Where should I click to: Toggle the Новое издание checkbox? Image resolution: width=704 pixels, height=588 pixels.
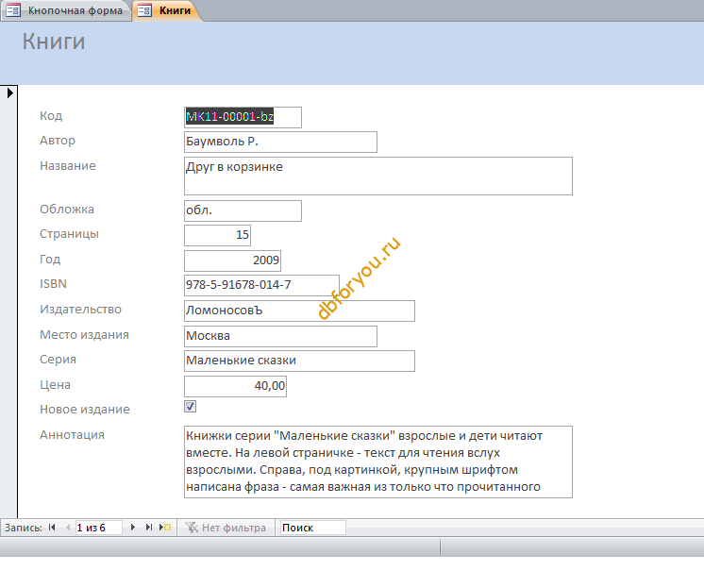(x=190, y=407)
